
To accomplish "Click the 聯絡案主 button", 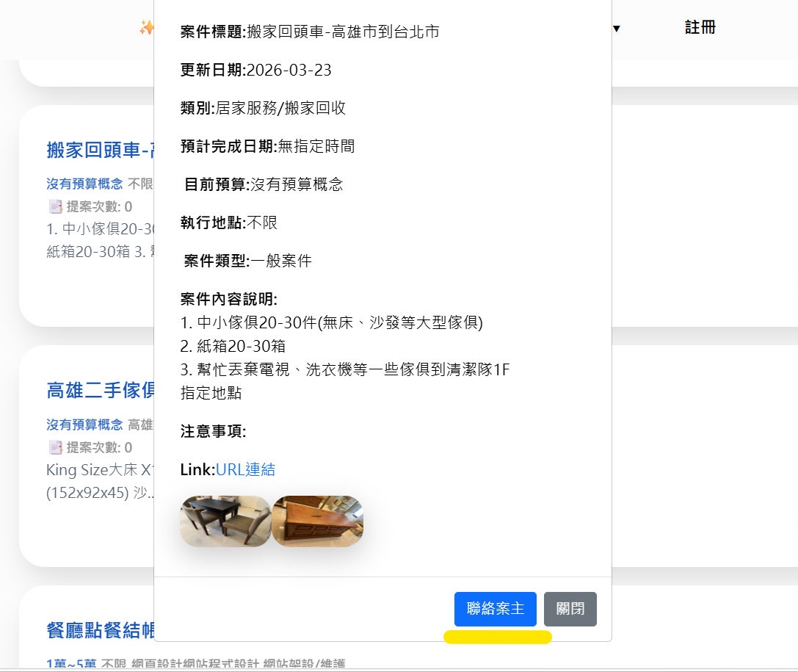I will [496, 609].
